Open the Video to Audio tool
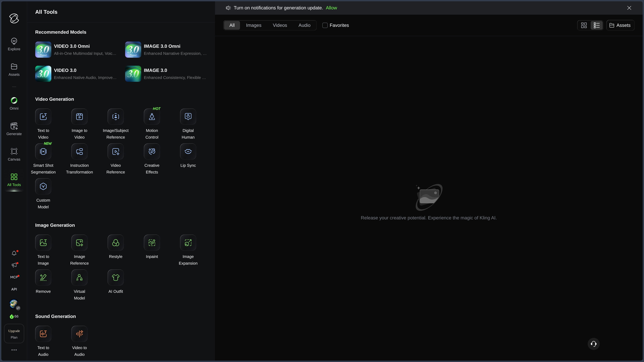Screen dimensions: 644x362 79,341
